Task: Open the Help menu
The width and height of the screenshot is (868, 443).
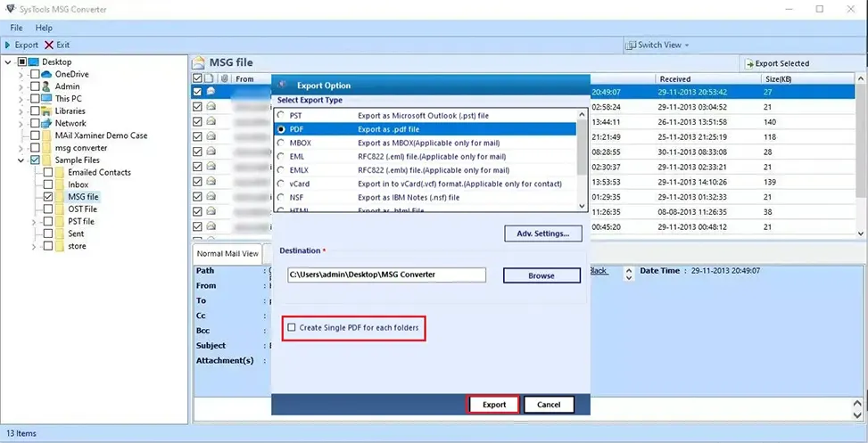Action: point(44,28)
